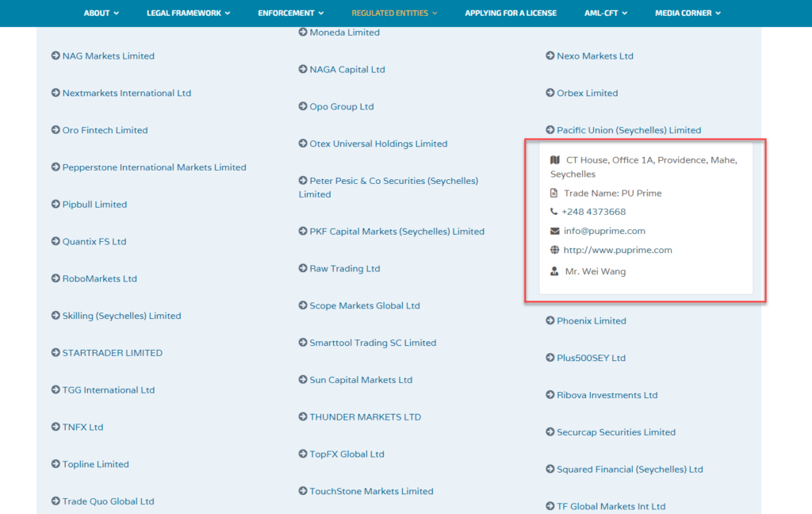Click the arrow icon beside Nexo Markets Ltd
The image size is (812, 514).
click(550, 56)
